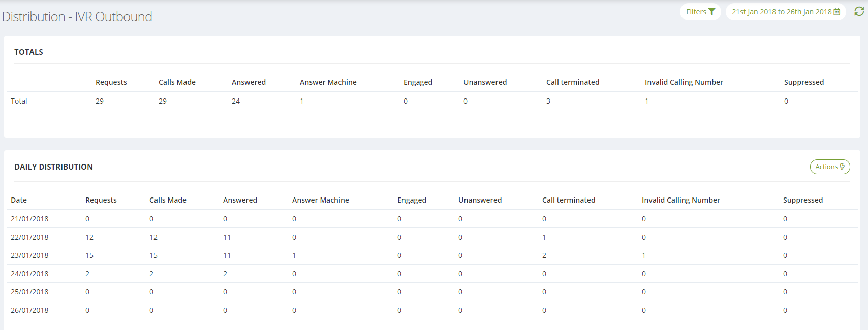This screenshot has width=868, height=330.
Task: Click the Distribution - IVR Outbound page title
Action: tap(77, 17)
